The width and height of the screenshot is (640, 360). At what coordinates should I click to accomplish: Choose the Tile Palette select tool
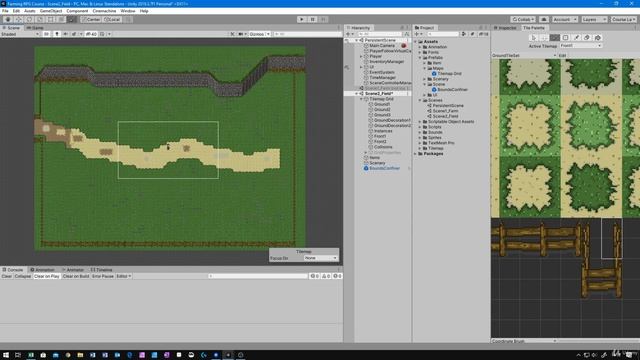click(x=533, y=38)
